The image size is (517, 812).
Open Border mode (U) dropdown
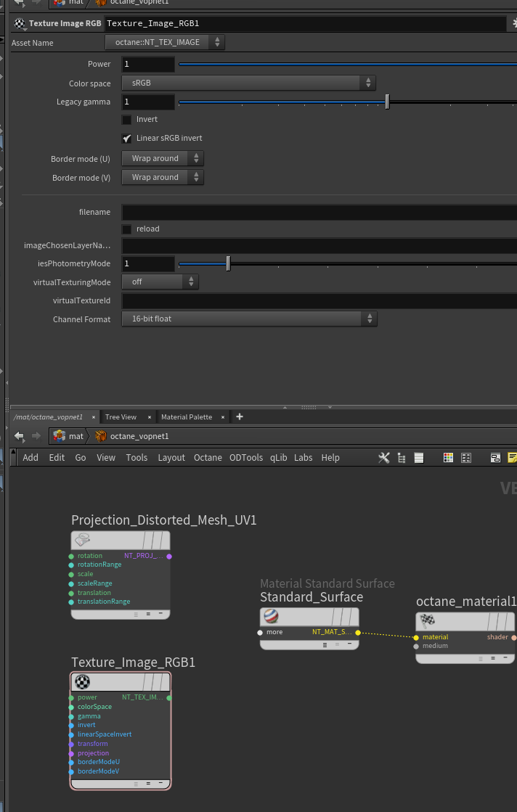point(163,158)
